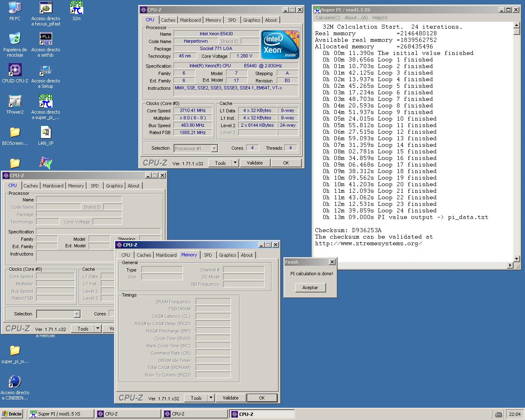
Task: Click the Core Speed 3710.41 MHz field
Action: coord(193,110)
